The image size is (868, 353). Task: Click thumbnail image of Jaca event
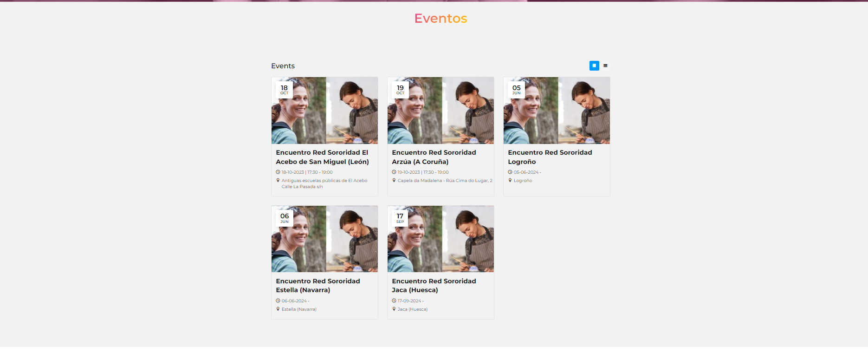[x=440, y=239]
